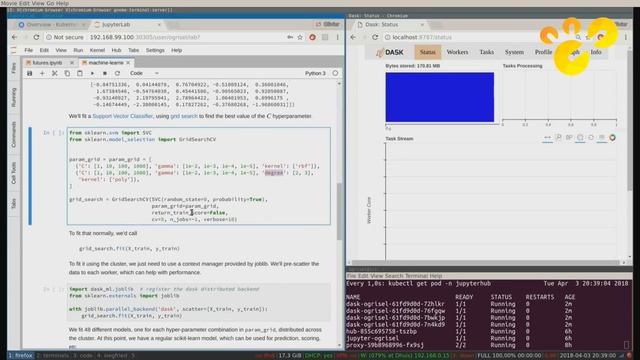
Task: Open the Terminal menu in terminal window
Action: 417,276
